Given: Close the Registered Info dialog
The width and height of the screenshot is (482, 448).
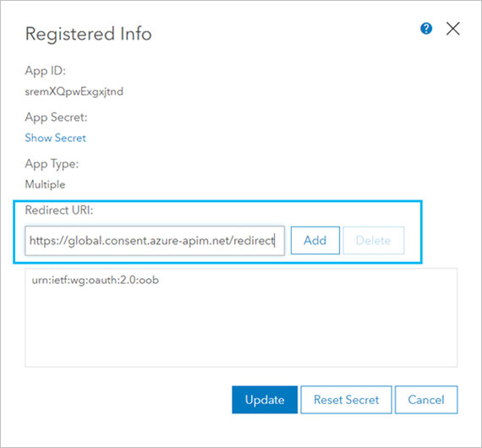Looking at the screenshot, I should [452, 29].
